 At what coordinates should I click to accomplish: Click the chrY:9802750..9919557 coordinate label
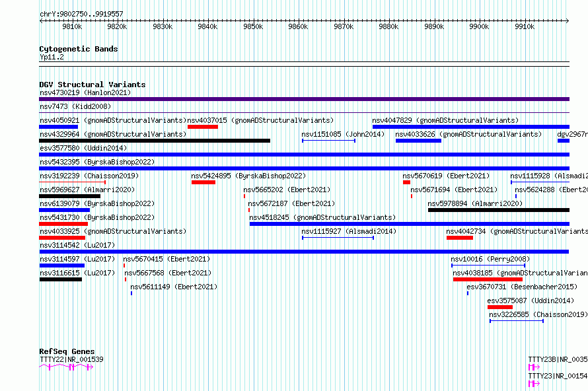coord(81,15)
